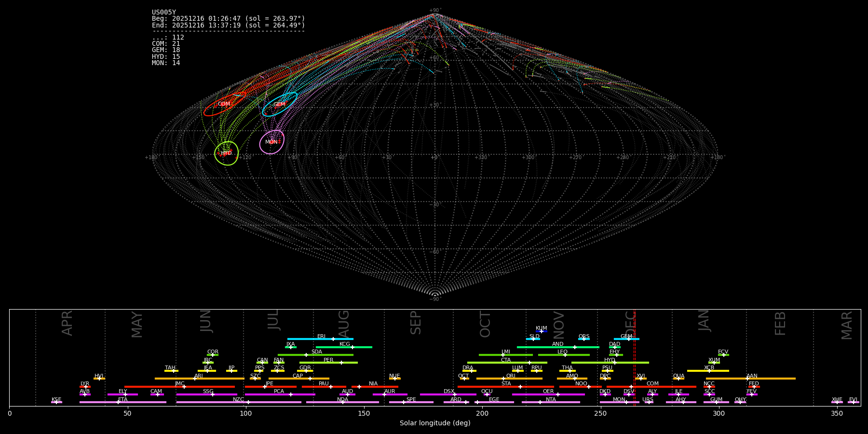This screenshot has width=868, height=434.
Task: Click the AND shower bar
Action: (558, 347)
